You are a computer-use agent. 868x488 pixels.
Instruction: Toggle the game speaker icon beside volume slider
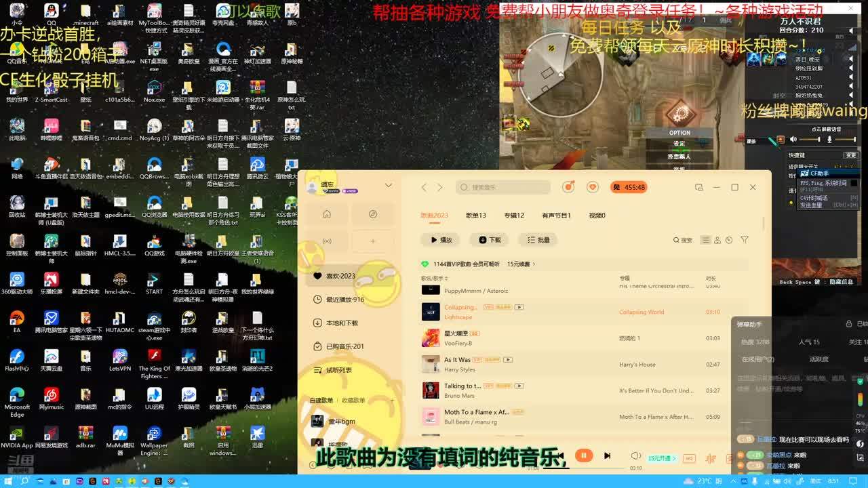pyautogui.click(x=793, y=140)
